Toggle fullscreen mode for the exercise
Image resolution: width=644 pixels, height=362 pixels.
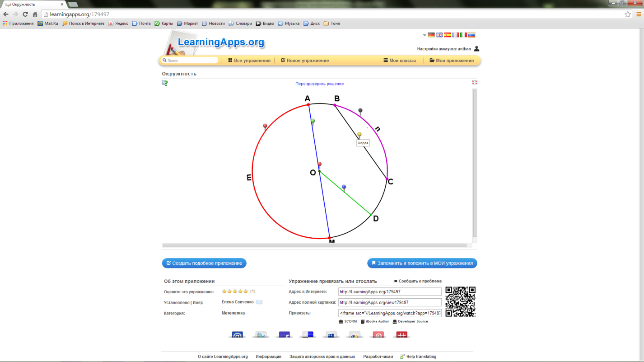[474, 82]
